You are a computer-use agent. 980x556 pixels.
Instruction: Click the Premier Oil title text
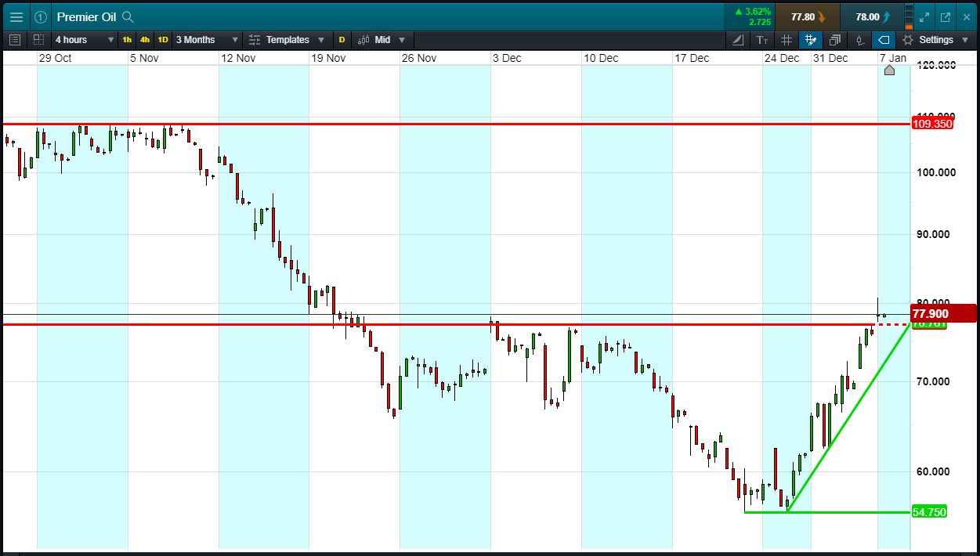tap(86, 16)
